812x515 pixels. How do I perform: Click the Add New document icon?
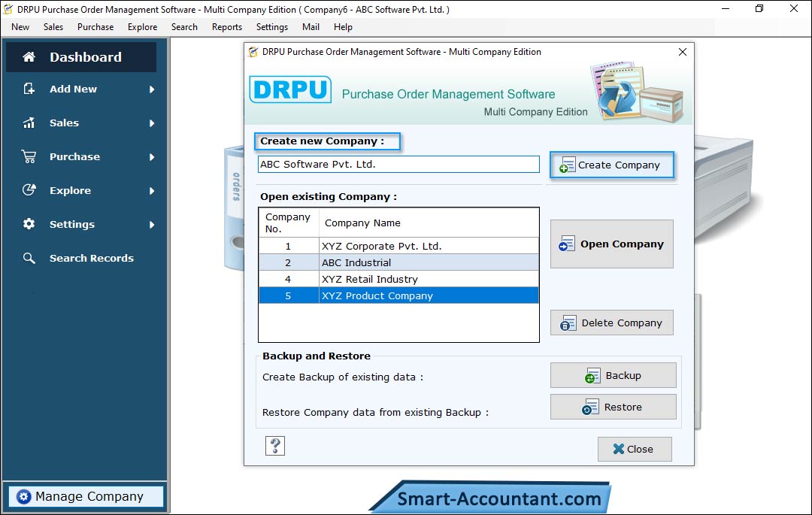pos(29,89)
